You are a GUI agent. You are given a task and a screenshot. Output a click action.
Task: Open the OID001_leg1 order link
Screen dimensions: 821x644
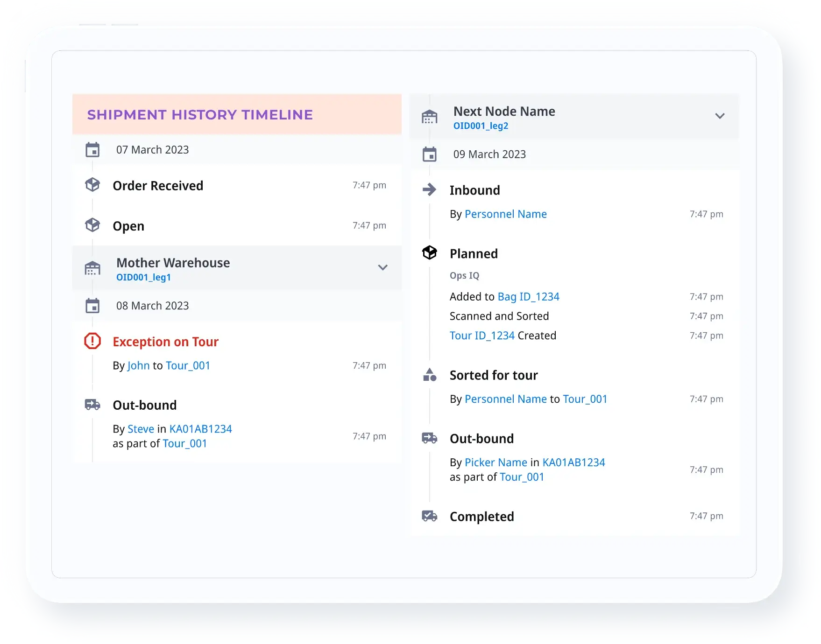(x=143, y=277)
